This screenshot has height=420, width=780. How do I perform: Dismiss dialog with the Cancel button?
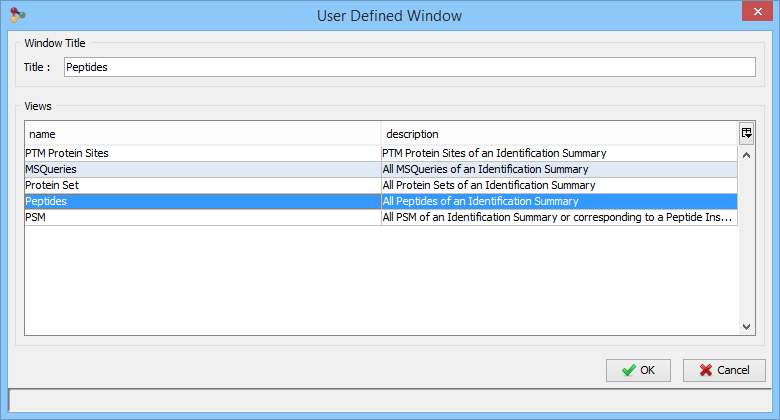[x=724, y=370]
